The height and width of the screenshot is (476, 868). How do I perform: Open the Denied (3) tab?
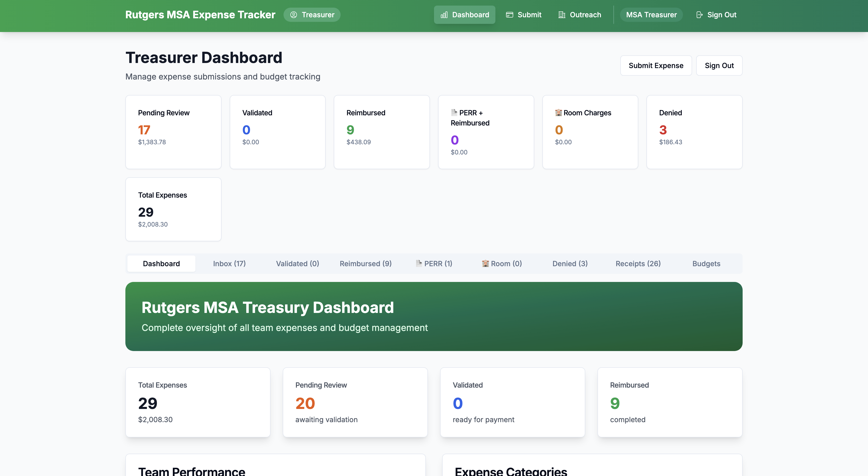[570, 263]
